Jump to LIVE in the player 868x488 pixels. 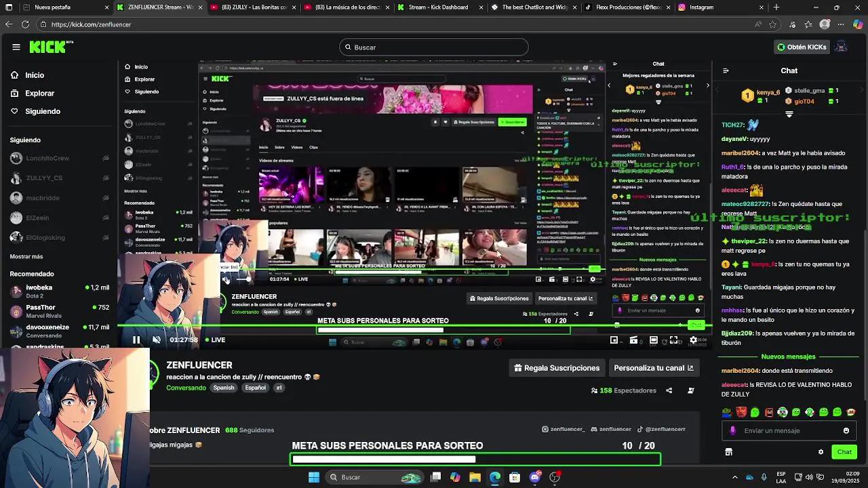pos(215,340)
